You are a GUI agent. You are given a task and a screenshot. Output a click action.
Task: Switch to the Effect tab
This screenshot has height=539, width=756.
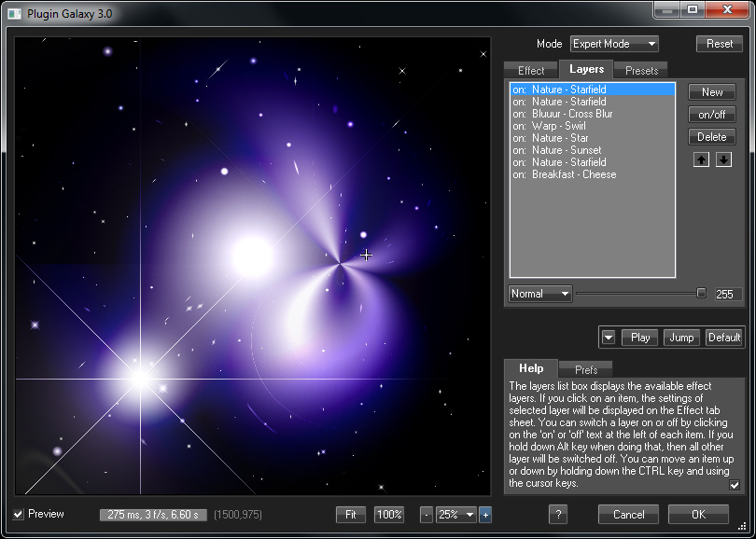click(x=531, y=71)
